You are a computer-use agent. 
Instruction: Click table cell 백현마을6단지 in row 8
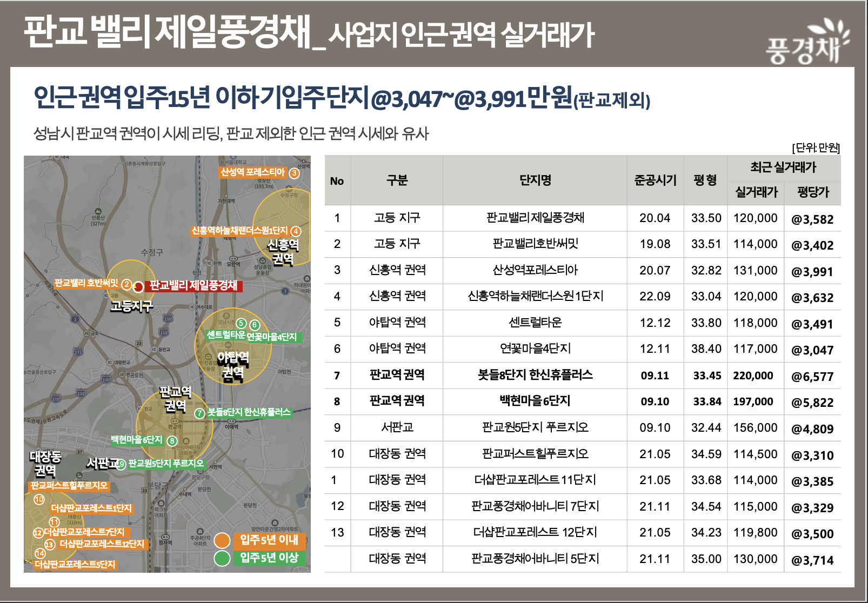coord(535,401)
